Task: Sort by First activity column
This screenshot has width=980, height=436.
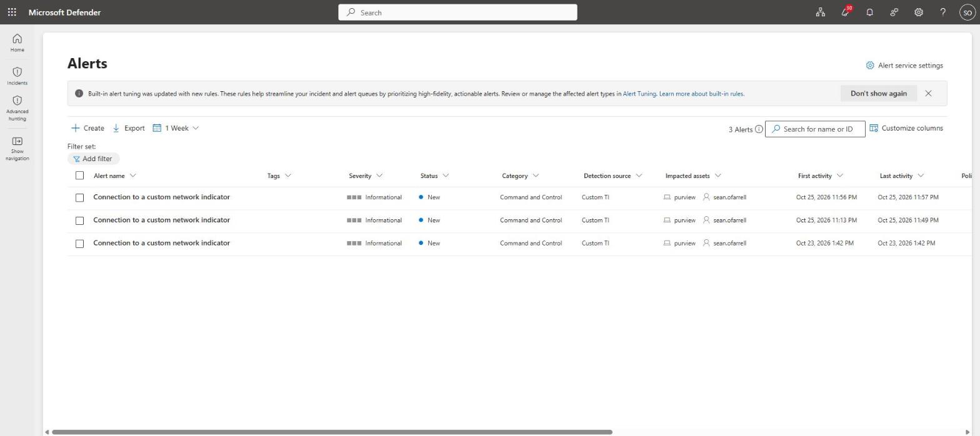Action: [820, 176]
